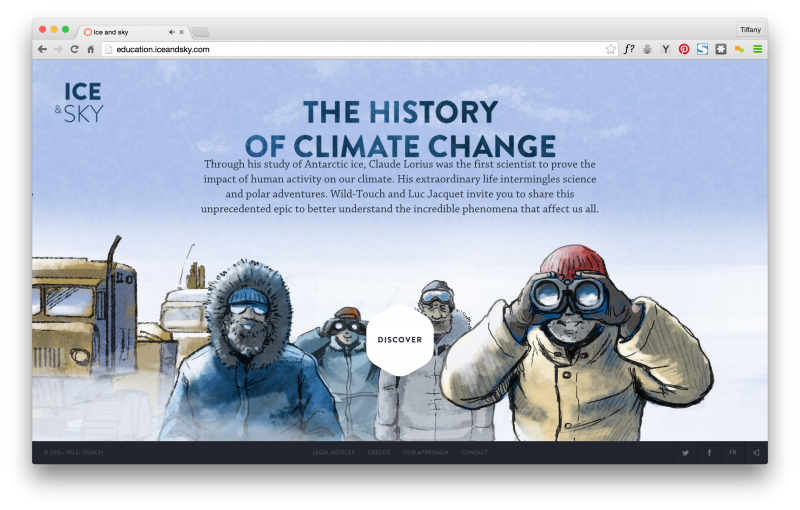Open the orange-green chat extension icon
This screenshot has height=510, width=800.
(x=739, y=49)
